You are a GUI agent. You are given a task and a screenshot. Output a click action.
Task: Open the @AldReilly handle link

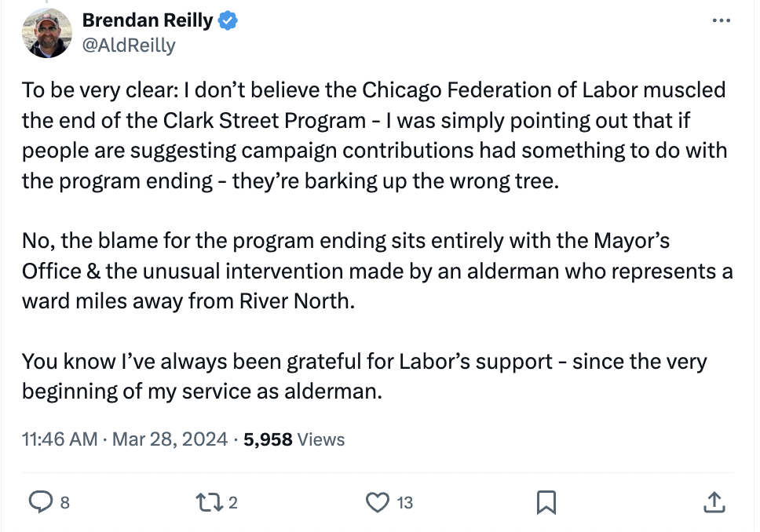pyautogui.click(x=129, y=45)
